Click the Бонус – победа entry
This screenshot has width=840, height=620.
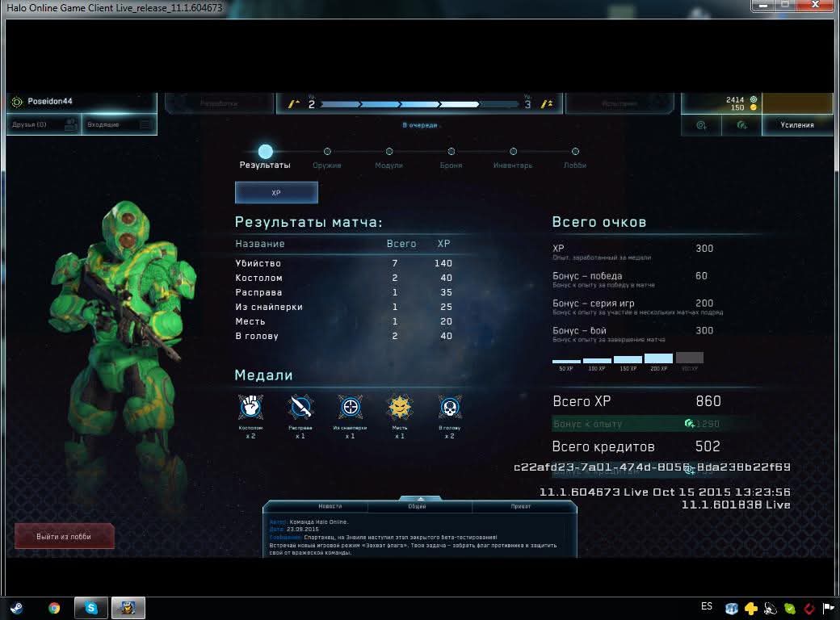tap(630, 279)
